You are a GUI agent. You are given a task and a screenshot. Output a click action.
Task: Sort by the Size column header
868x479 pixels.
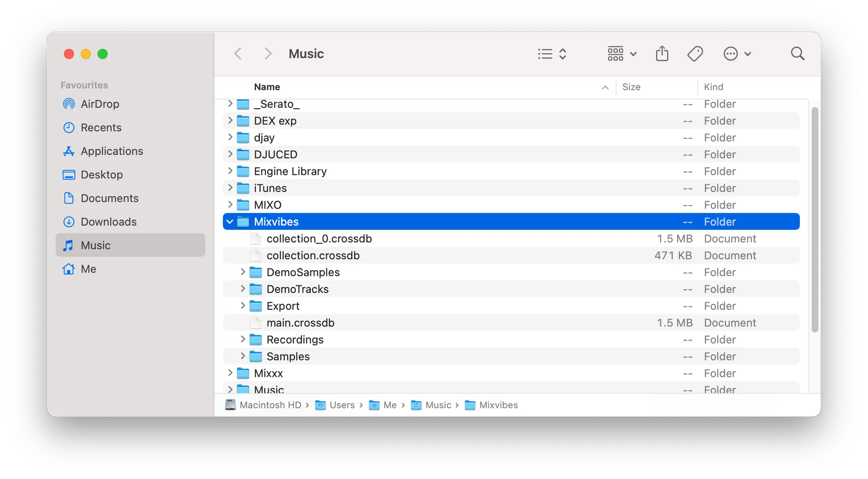631,87
